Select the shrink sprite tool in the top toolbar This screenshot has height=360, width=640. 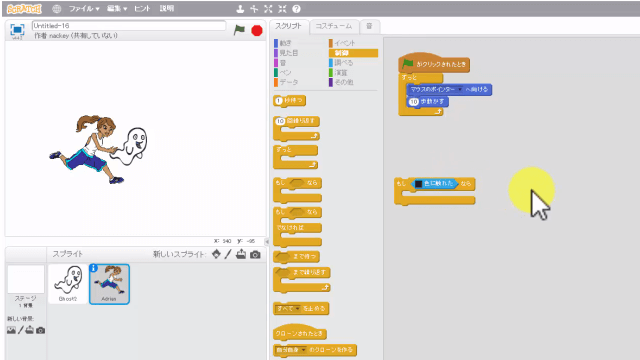[x=282, y=9]
